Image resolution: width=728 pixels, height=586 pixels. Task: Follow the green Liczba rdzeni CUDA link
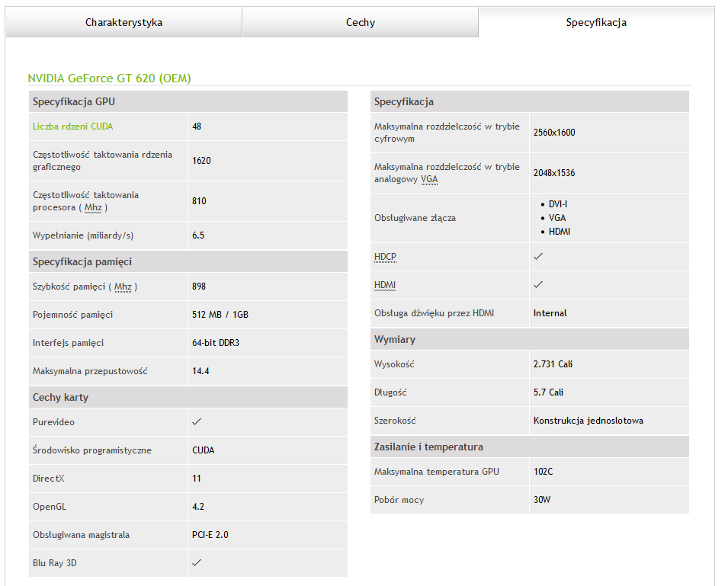coord(73,126)
